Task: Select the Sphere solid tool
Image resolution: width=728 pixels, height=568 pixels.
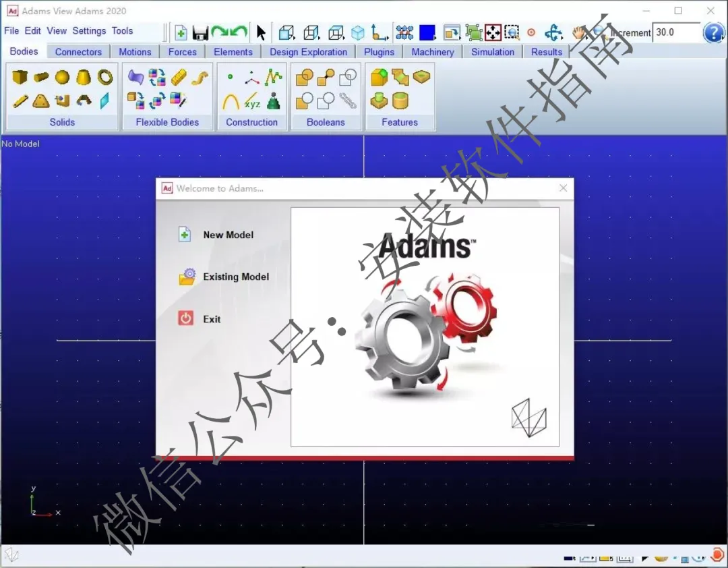Action: (62, 77)
